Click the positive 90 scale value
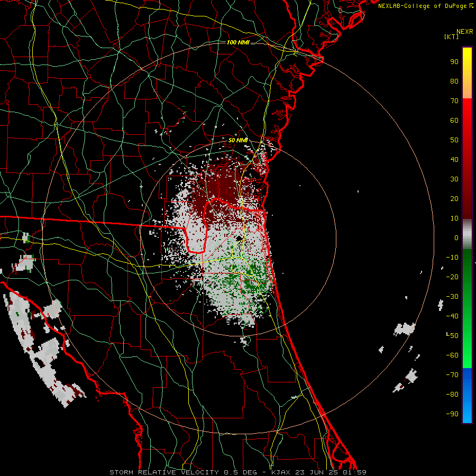The image size is (476, 476). pos(454,62)
